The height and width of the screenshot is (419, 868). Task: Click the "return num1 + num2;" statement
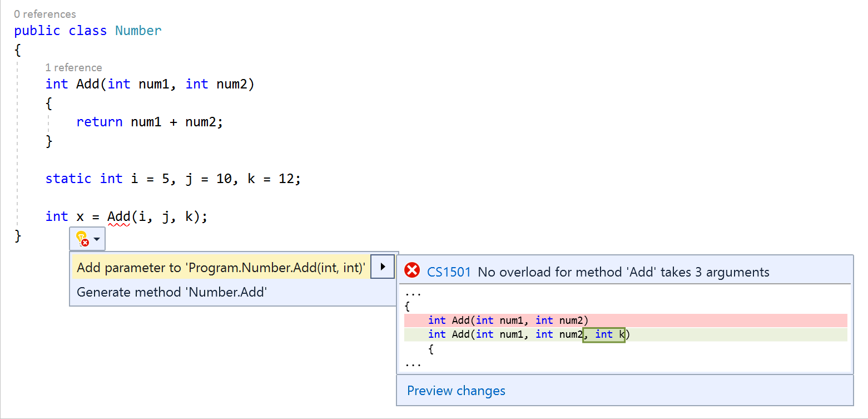tap(150, 122)
